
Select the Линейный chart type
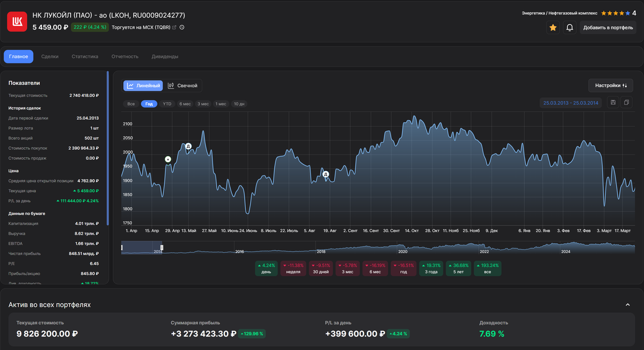(143, 85)
